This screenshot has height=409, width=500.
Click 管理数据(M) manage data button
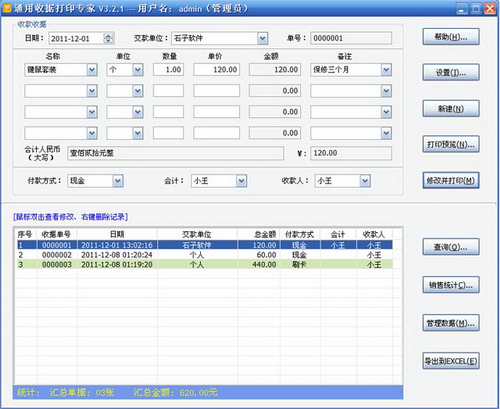click(x=451, y=323)
